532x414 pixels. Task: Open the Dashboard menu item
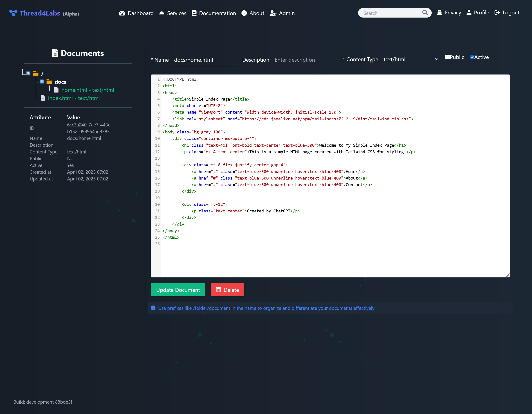[136, 13]
